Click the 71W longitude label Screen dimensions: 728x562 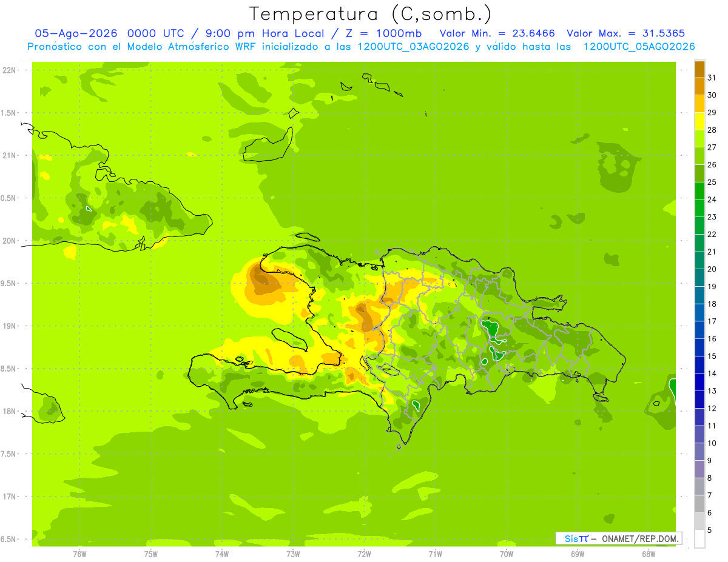coord(435,554)
